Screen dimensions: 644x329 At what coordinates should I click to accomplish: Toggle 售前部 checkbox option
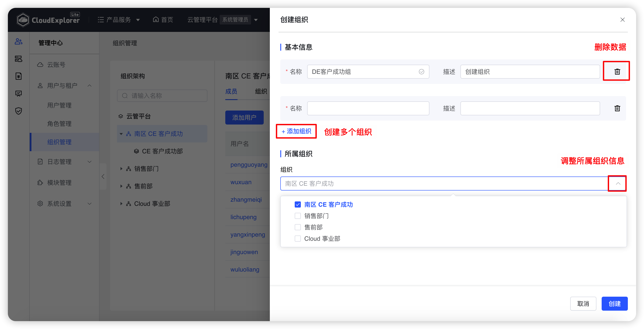coord(297,227)
